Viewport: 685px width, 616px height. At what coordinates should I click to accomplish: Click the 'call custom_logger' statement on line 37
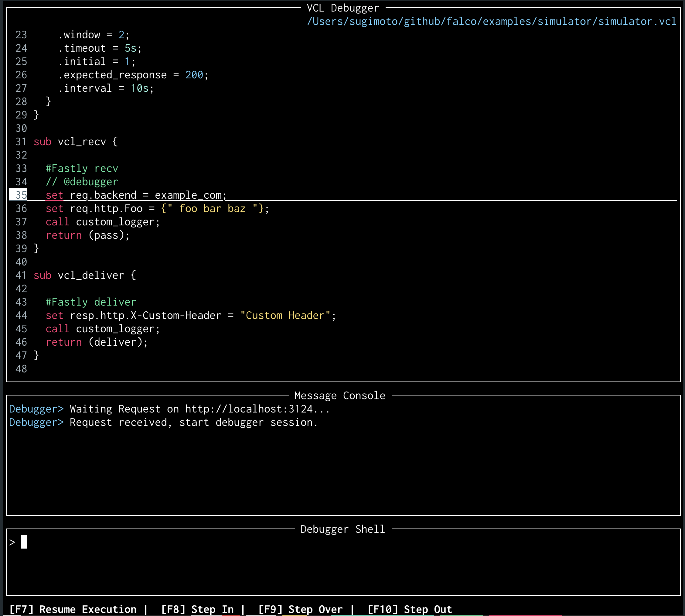coord(102,222)
